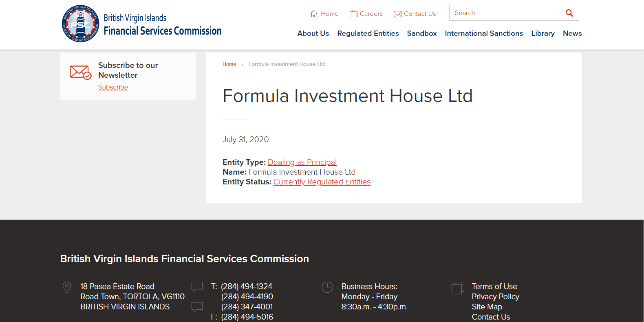Open the Library menu
Viewport: 644px width, 322px height.
(x=543, y=33)
